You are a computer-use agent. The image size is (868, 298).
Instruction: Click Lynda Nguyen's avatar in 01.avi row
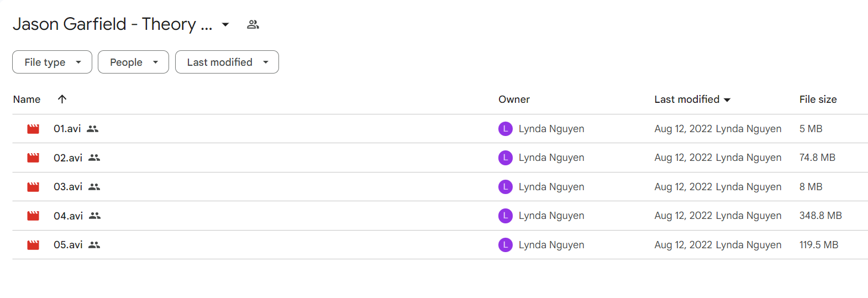[x=506, y=129]
